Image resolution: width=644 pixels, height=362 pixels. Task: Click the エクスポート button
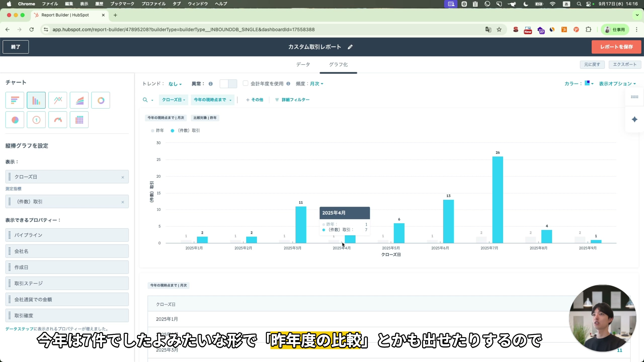[x=625, y=64]
